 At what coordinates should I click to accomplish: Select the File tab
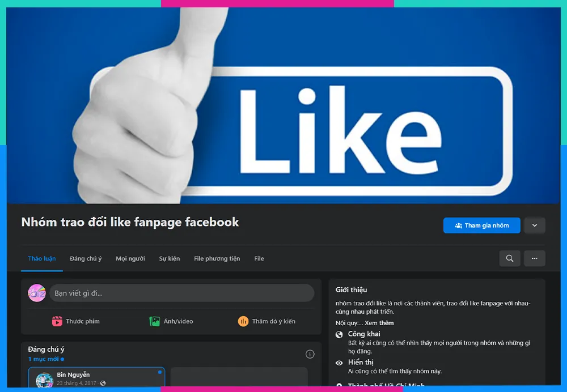[x=259, y=259]
